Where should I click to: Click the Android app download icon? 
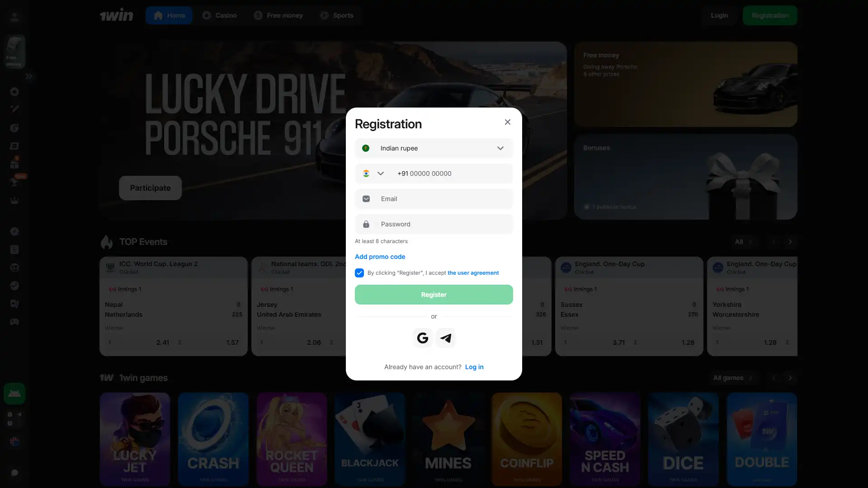point(14,394)
